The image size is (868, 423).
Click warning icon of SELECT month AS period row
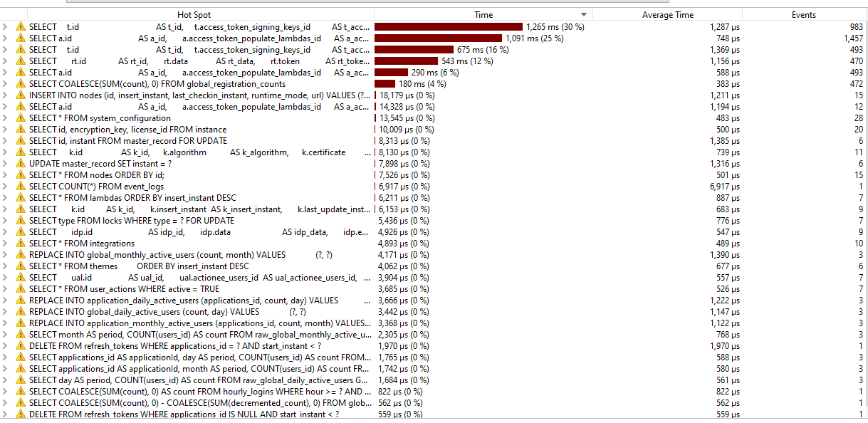(x=21, y=335)
